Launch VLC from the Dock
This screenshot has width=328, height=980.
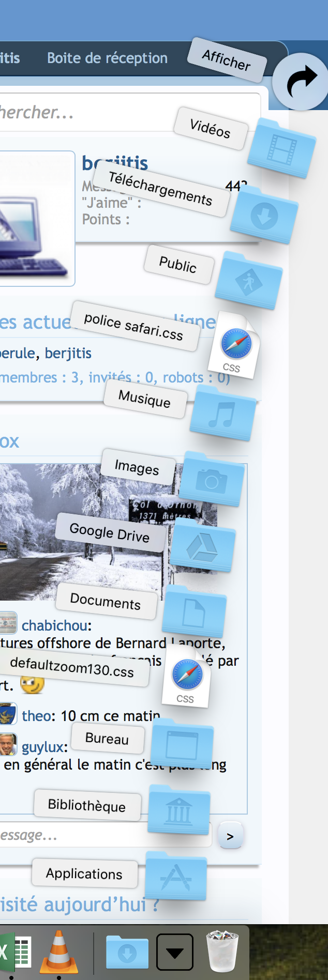click(x=59, y=952)
